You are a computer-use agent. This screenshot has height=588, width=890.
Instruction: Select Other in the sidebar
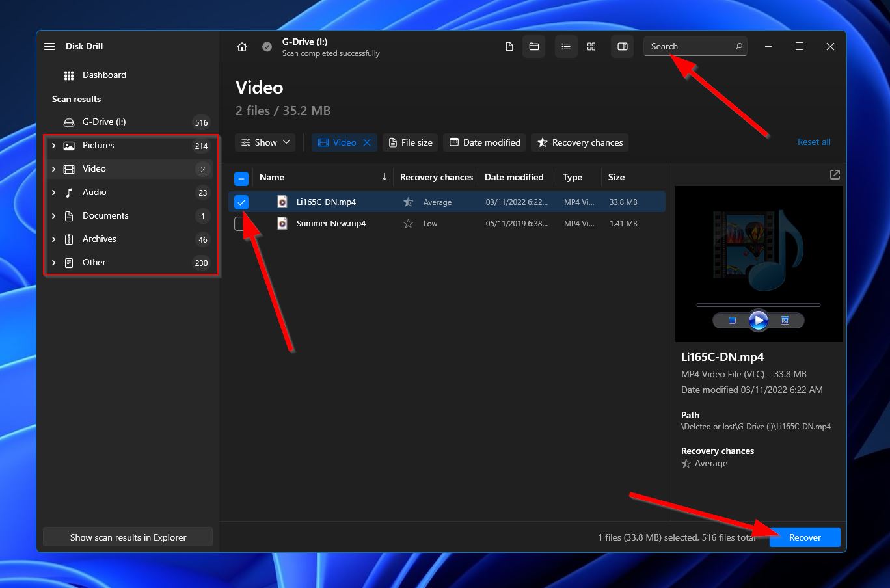(x=128, y=263)
